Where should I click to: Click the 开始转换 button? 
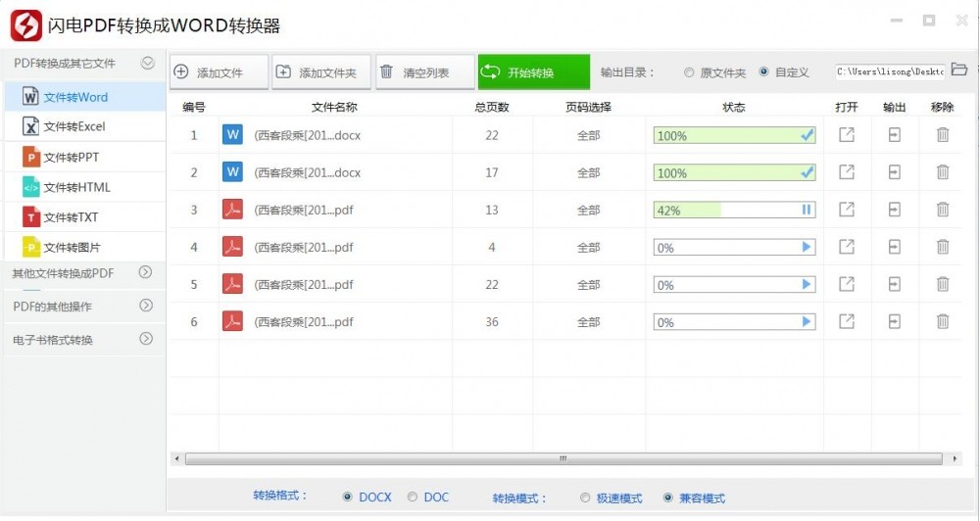coord(533,72)
